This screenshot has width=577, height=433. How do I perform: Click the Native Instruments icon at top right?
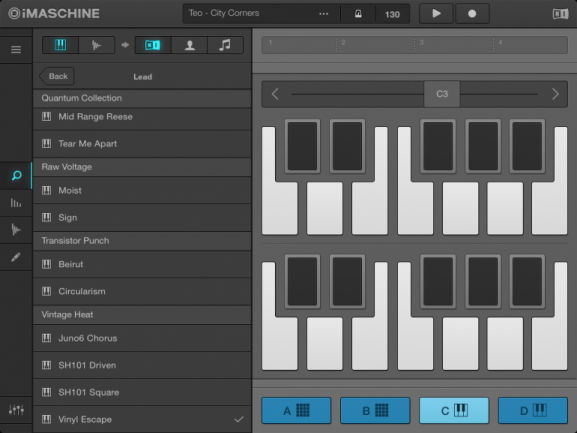560,14
